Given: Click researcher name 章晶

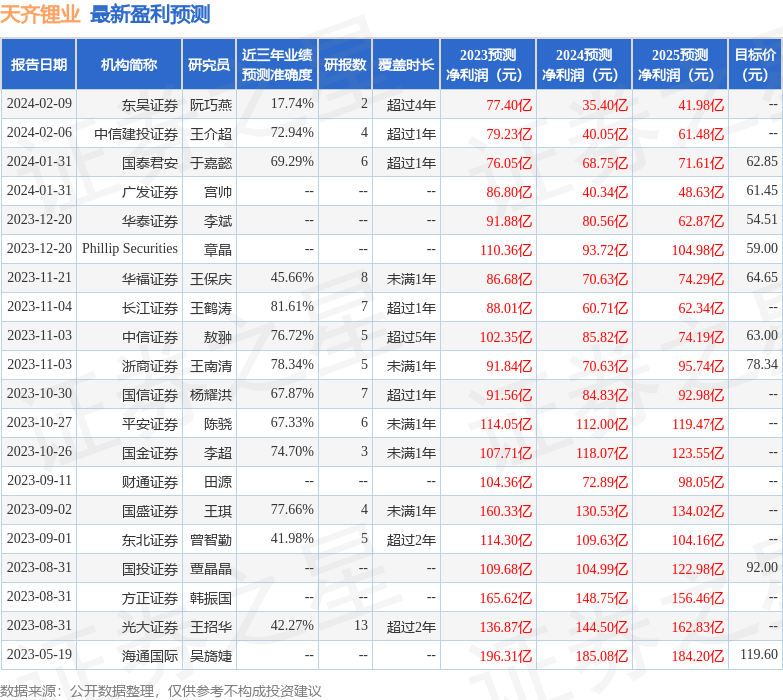Looking at the screenshot, I should [218, 250].
